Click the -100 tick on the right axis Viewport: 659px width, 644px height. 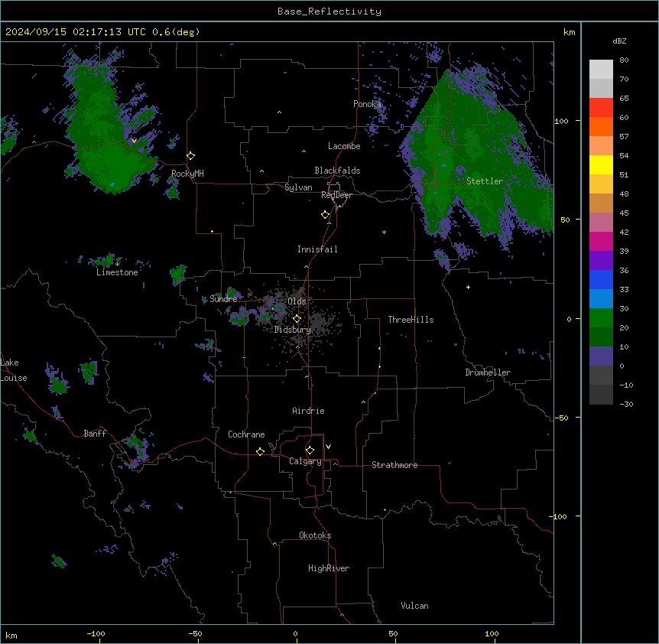(x=559, y=516)
